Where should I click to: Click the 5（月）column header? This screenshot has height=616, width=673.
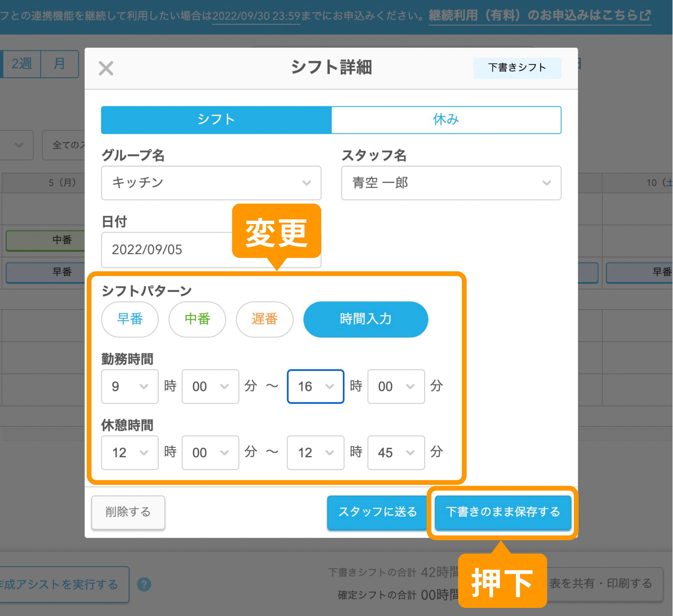point(43,183)
